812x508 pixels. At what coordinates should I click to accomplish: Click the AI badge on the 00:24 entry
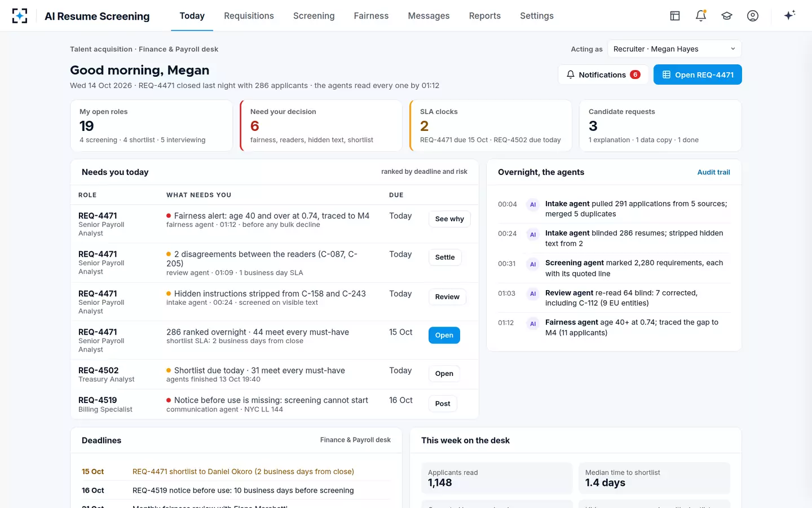point(533,234)
